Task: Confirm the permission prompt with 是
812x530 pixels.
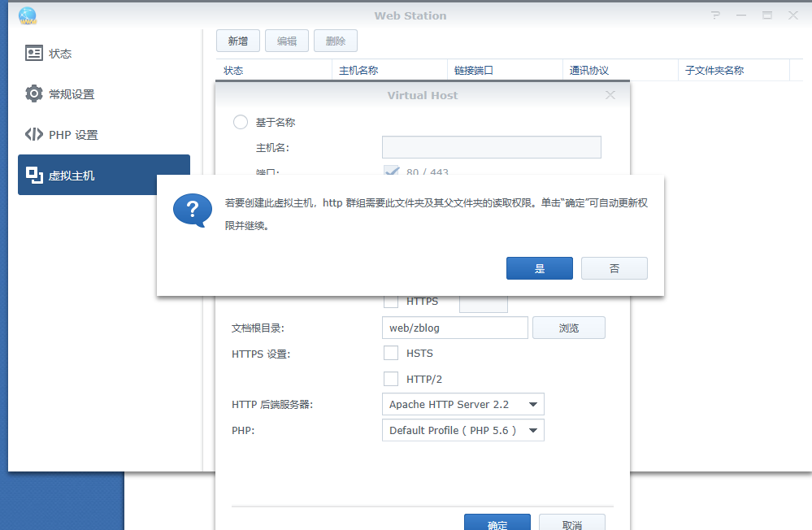Action: point(539,268)
